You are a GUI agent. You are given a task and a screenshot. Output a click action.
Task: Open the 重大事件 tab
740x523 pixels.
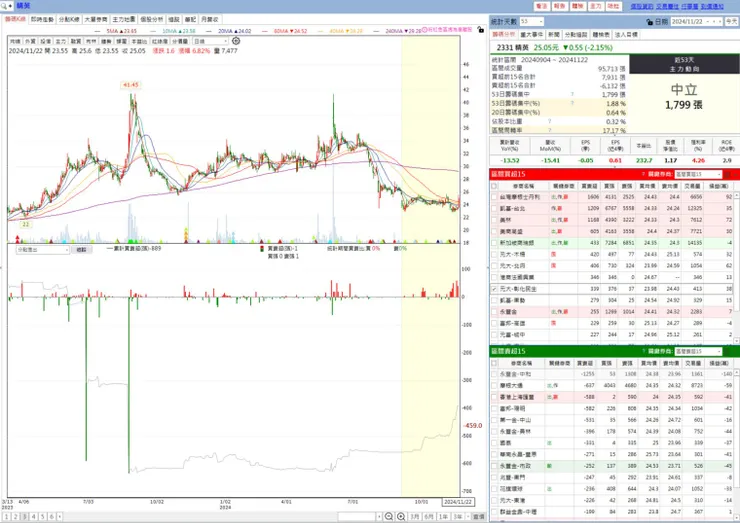click(531, 34)
